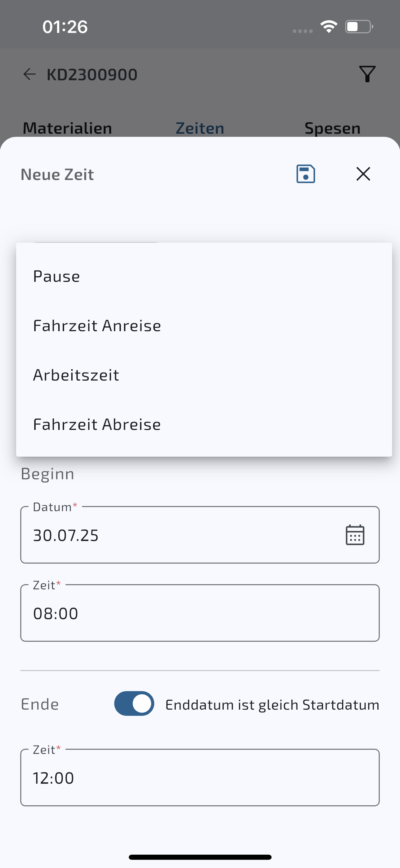Open the Zeiten tab
Viewport: 400px width, 868px height.
pos(200,129)
